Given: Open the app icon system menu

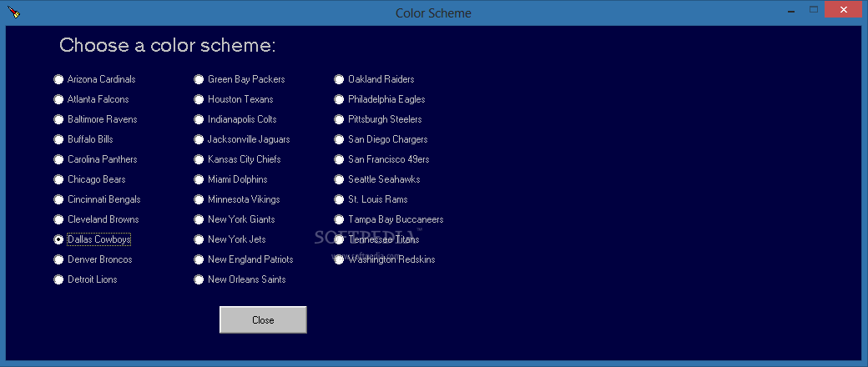Looking at the screenshot, I should point(14,12).
